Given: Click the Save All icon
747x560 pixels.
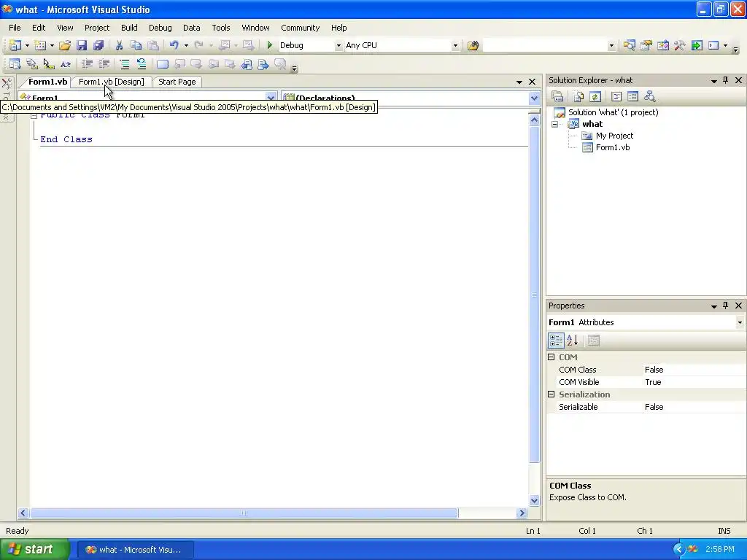Looking at the screenshot, I should pos(98,45).
